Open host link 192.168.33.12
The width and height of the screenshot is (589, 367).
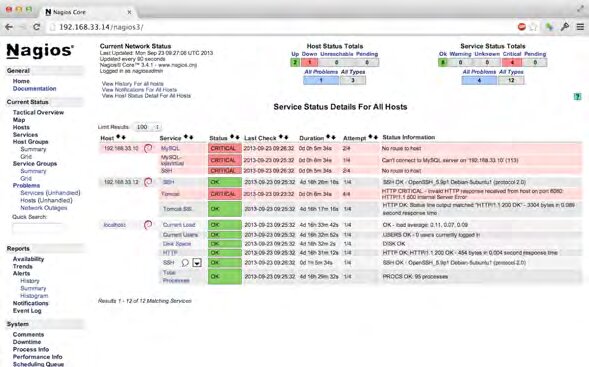(x=121, y=182)
